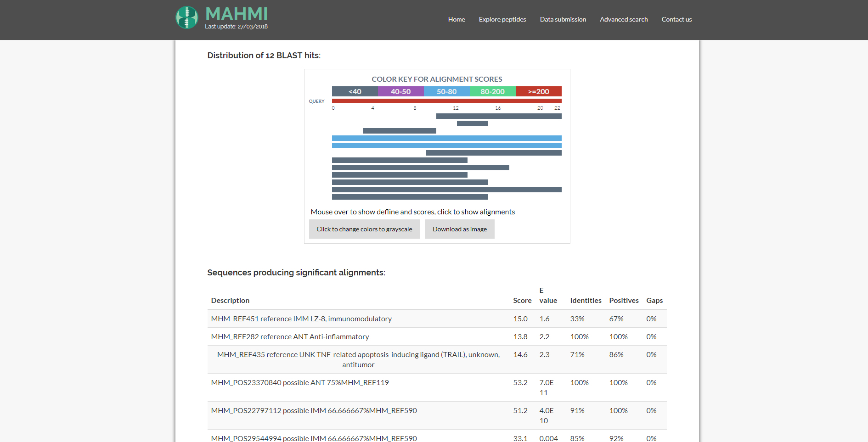Open Data submission page
This screenshot has height=442, width=868.
(563, 19)
